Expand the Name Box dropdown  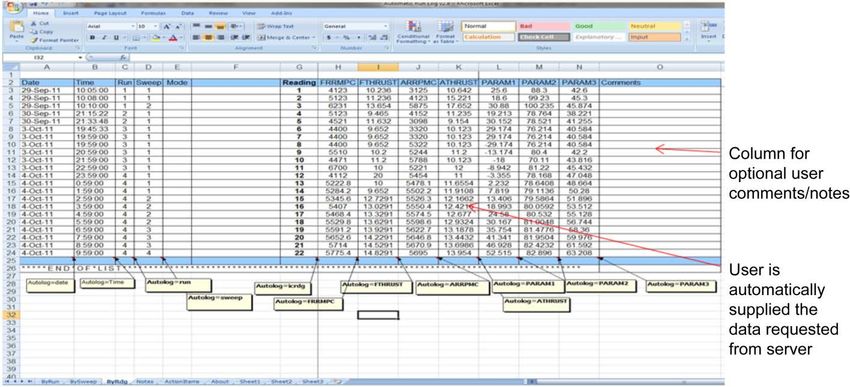(81, 57)
